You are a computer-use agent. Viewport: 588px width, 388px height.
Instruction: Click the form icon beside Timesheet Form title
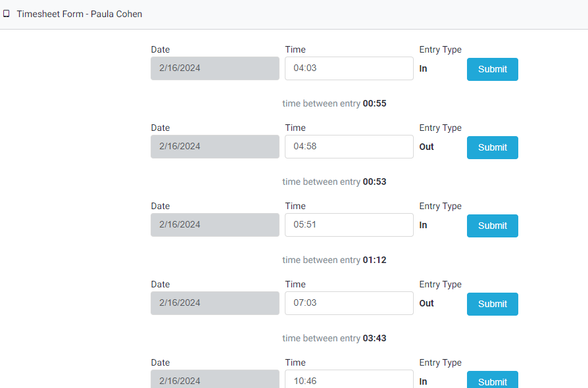pos(7,14)
